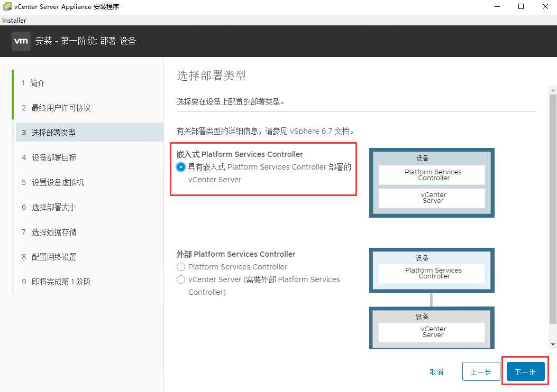Click the vCenter Server Appliance icon in title bar
This screenshot has width=557, height=392.
(x=6, y=6)
